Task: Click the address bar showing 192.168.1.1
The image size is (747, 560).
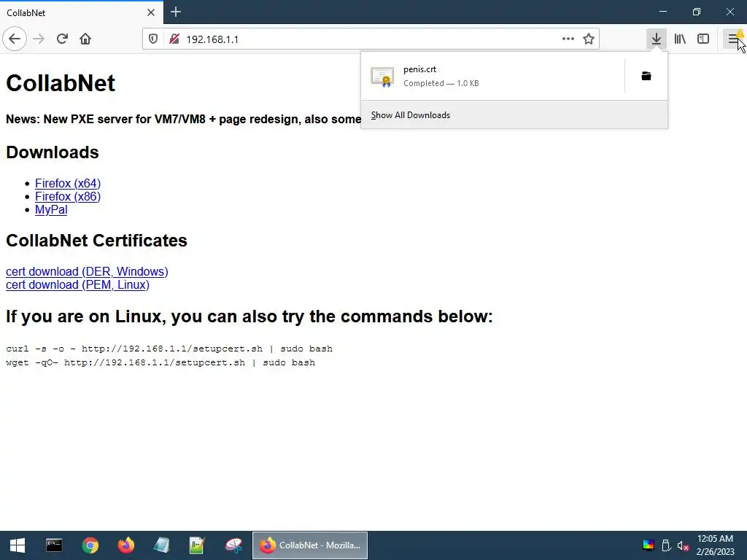Action: pyautogui.click(x=371, y=39)
